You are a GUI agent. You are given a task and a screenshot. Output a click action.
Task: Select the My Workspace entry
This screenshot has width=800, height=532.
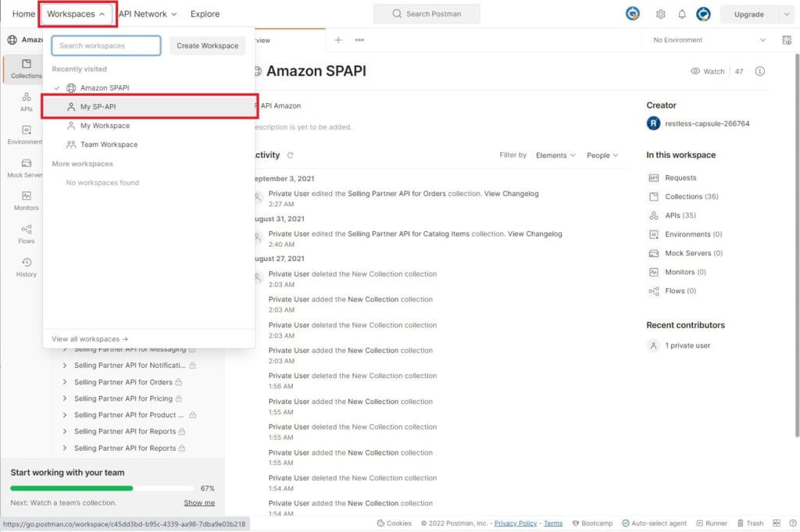pos(148,126)
